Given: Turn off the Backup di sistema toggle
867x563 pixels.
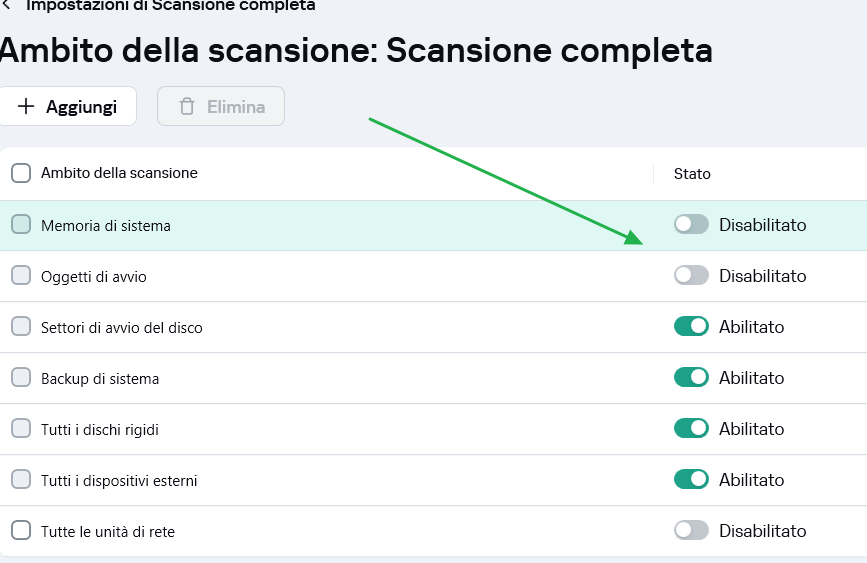Looking at the screenshot, I should [x=691, y=377].
